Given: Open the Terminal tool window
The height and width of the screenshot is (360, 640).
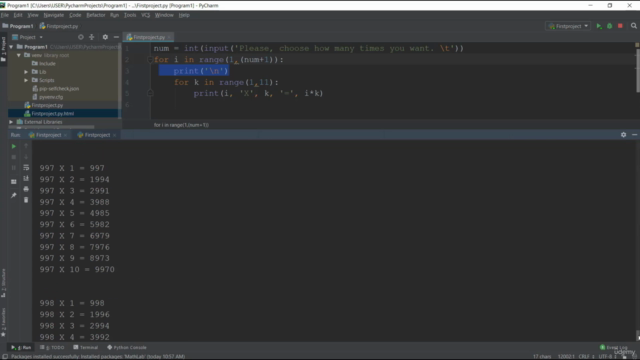Looking at the screenshot, I should pos(86,347).
